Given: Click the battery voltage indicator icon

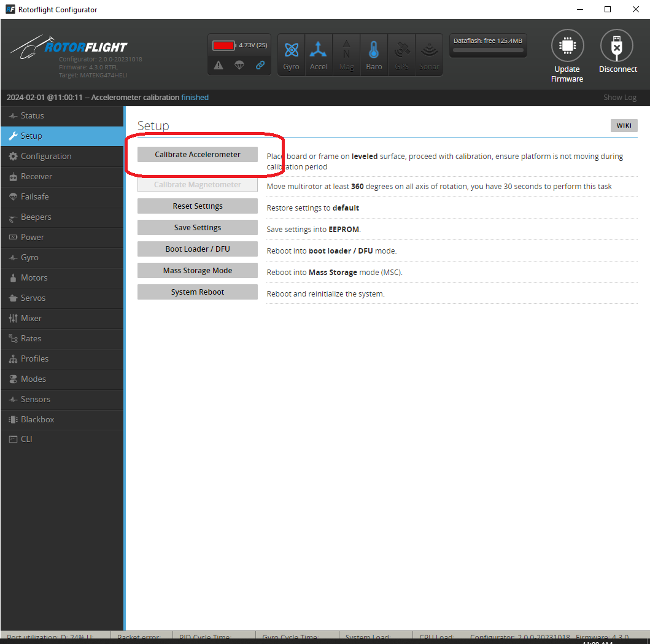Looking at the screenshot, I should [x=224, y=45].
